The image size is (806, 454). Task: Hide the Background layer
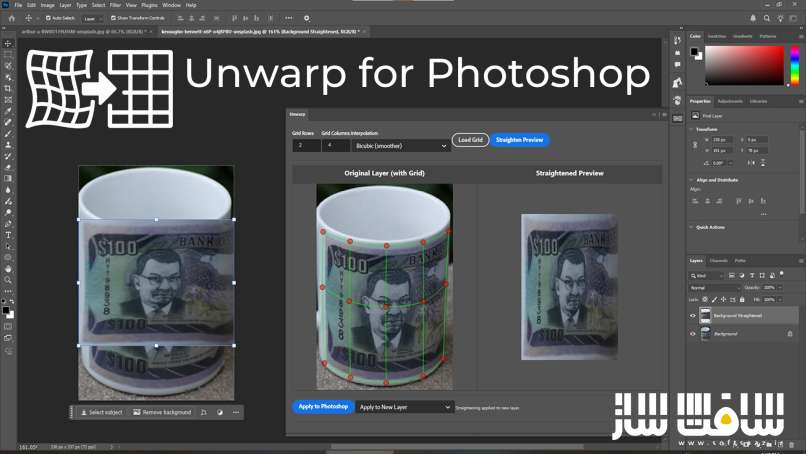692,334
